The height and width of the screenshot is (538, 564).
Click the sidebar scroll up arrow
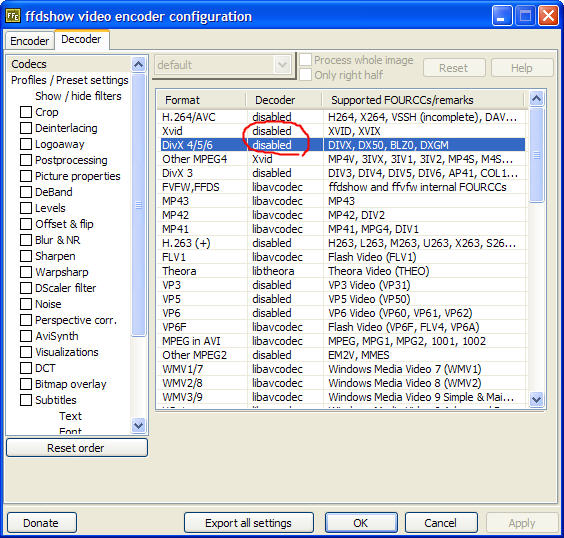point(138,65)
